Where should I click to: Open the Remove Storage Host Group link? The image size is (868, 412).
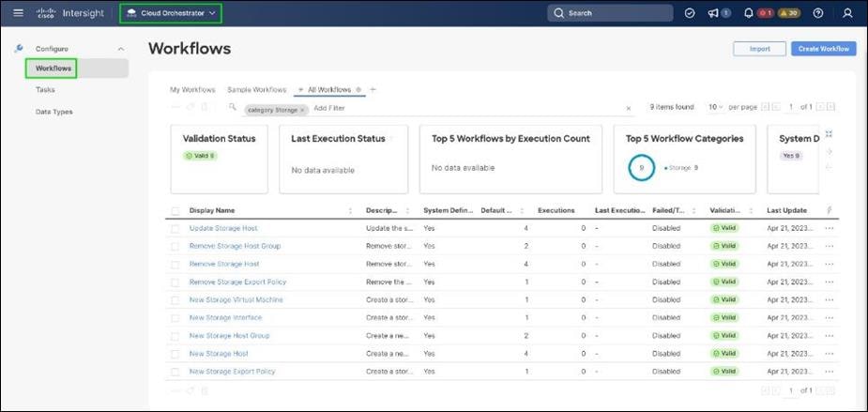point(235,246)
